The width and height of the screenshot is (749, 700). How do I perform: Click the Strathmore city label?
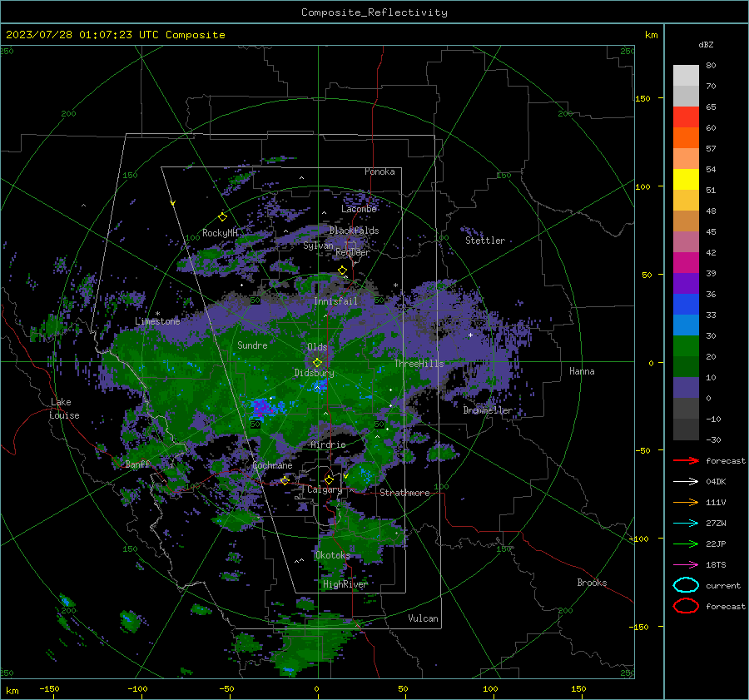tap(404, 493)
